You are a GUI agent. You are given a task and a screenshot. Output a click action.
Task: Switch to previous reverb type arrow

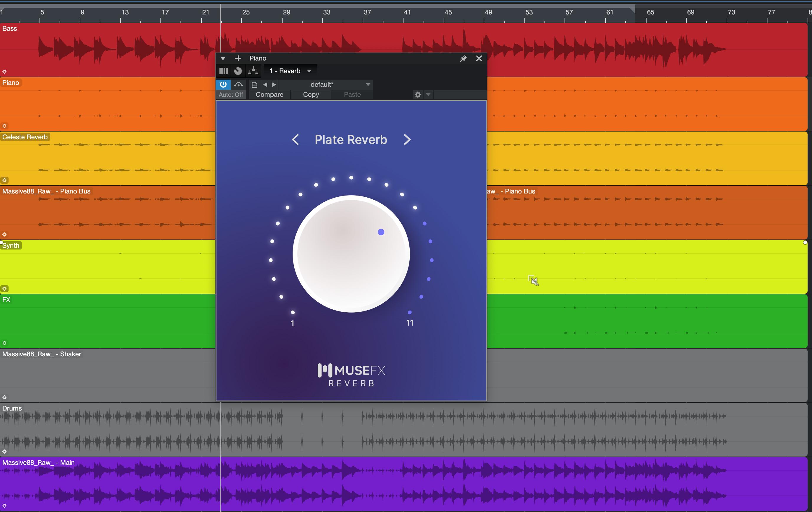[296, 140]
